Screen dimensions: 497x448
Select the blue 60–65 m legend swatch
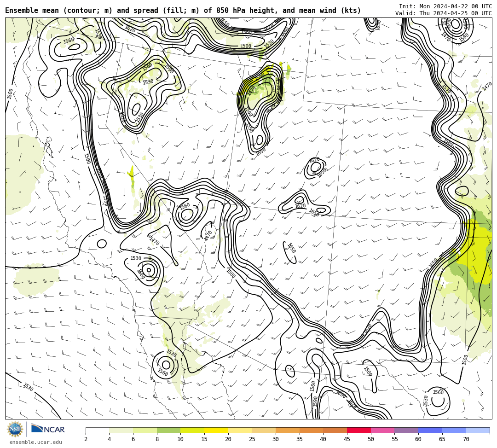[x=430, y=430]
